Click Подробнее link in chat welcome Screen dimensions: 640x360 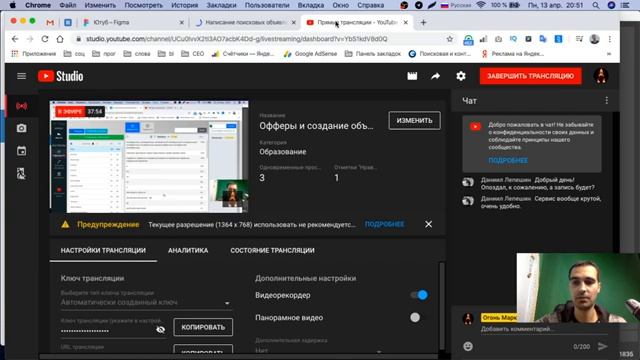pyautogui.click(x=508, y=160)
